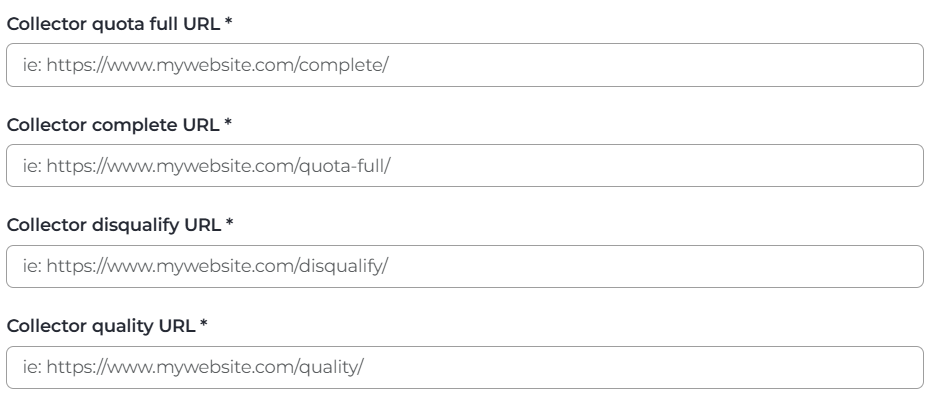Focus the Collector complete URL text box
936x402 pixels.
click(x=464, y=165)
